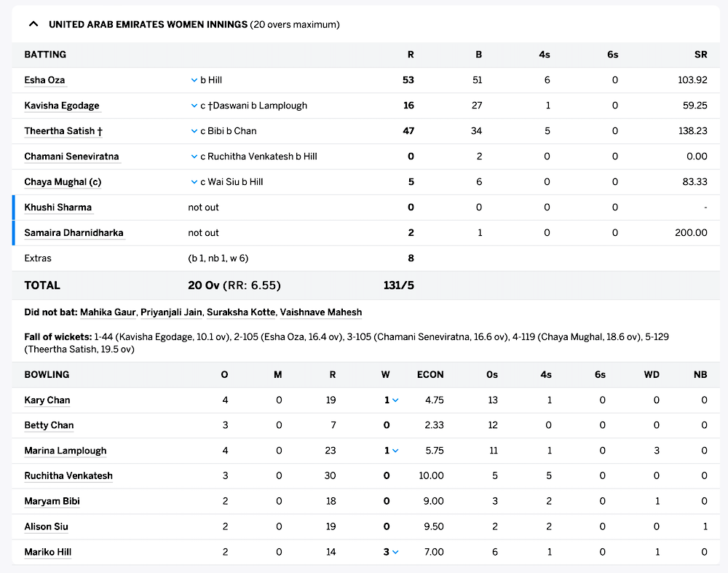Go to Khushi Sharma's player page

[x=58, y=208]
